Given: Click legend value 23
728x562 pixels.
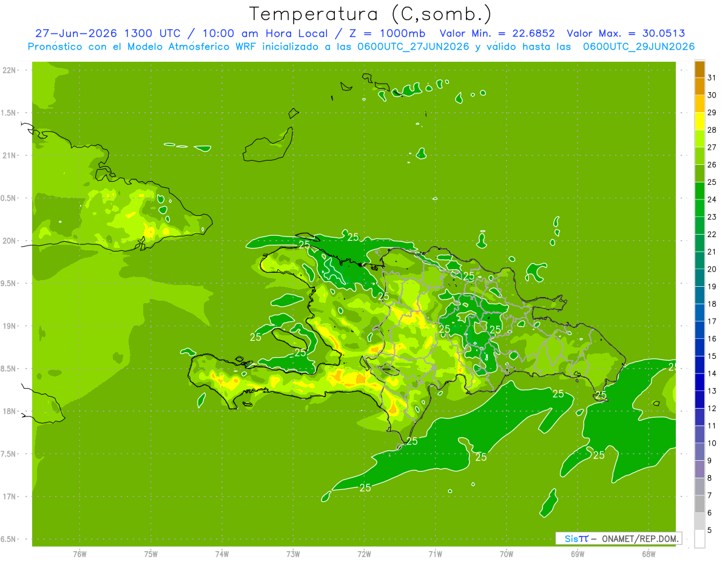Looking at the screenshot, I should click(x=712, y=217).
